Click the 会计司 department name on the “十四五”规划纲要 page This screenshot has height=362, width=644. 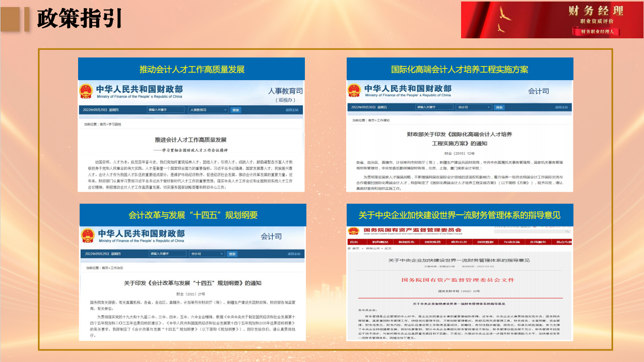271,236
